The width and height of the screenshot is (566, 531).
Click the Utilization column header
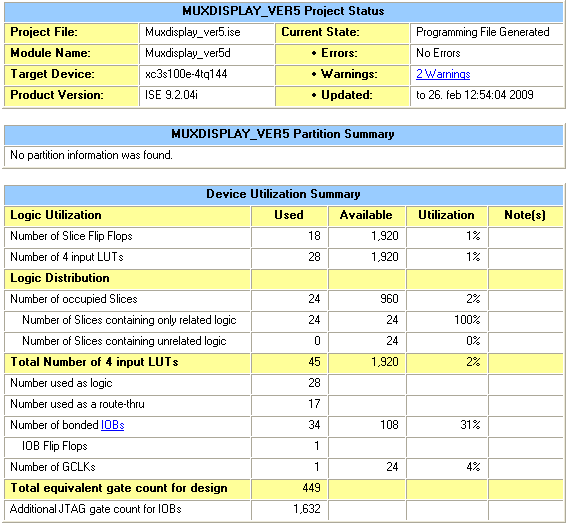[447, 215]
